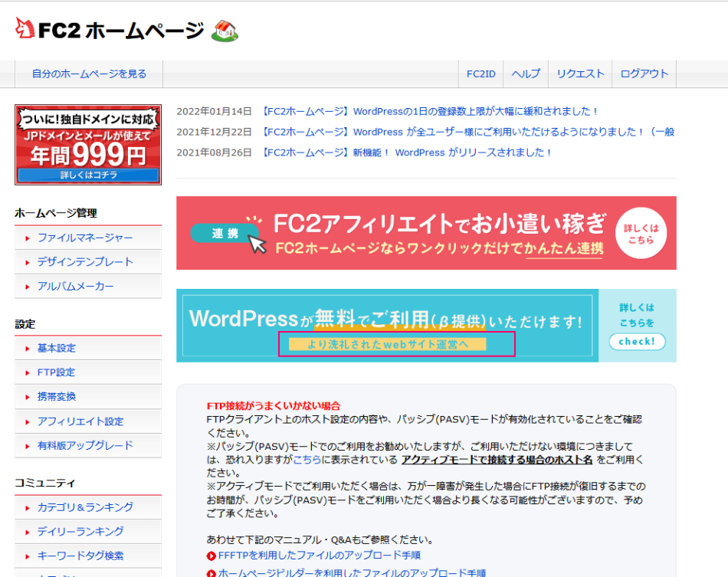
Task: Click the FC2 ホームページ logo
Action: point(110,30)
